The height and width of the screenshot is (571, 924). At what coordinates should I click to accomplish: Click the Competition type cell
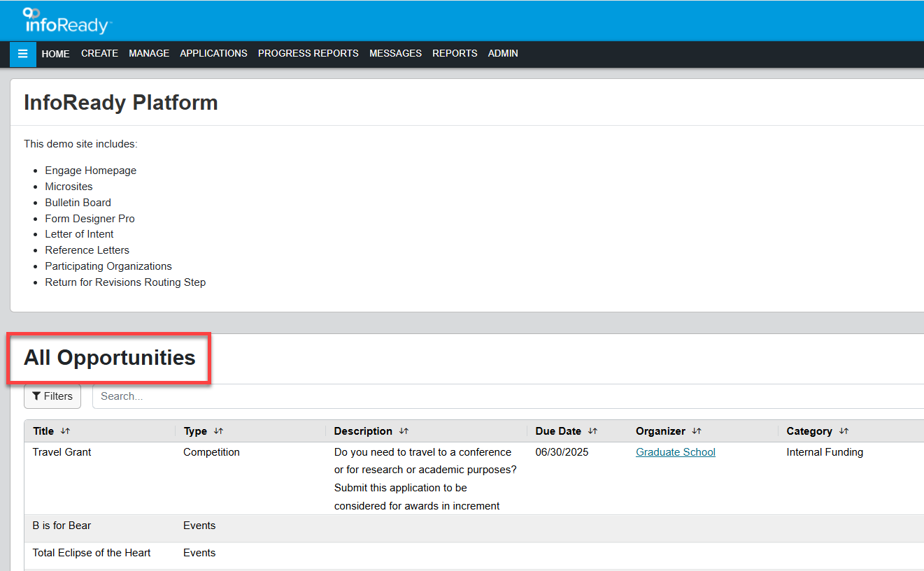(x=211, y=452)
